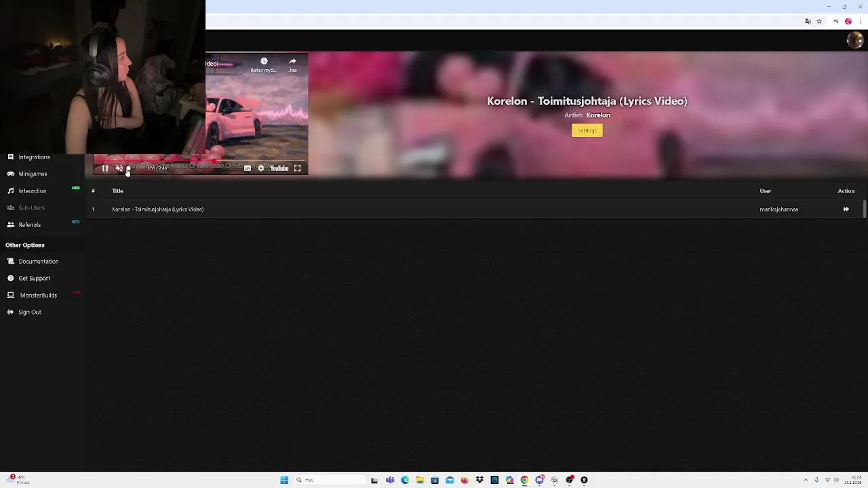868x488 pixels.
Task: Open the video on YouTube via logo
Action: point(279,168)
